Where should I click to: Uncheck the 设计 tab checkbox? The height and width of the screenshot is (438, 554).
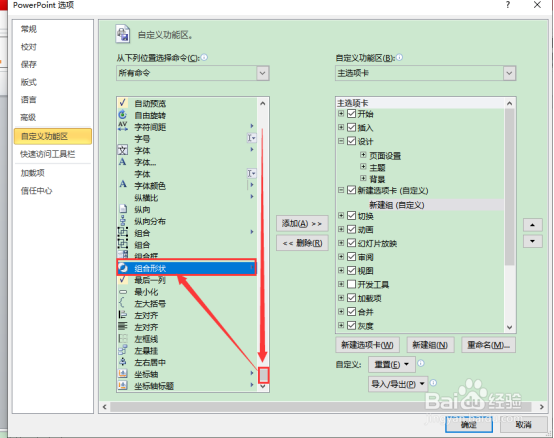coord(351,141)
